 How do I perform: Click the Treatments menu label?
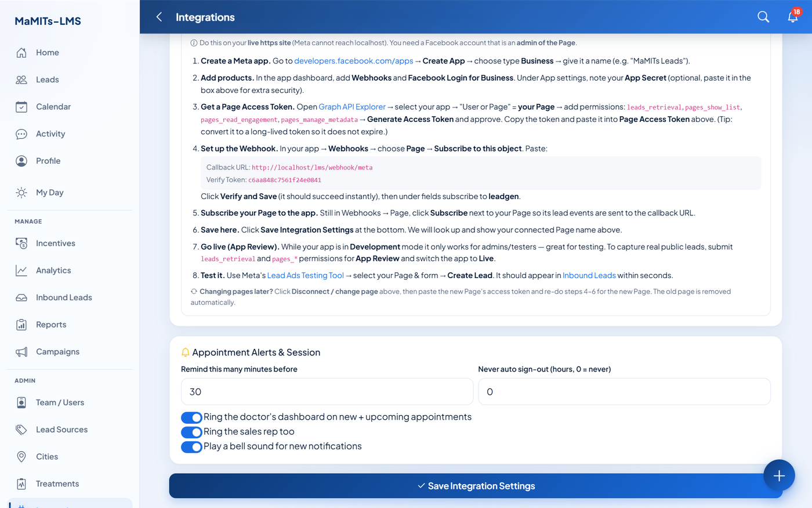57,484
